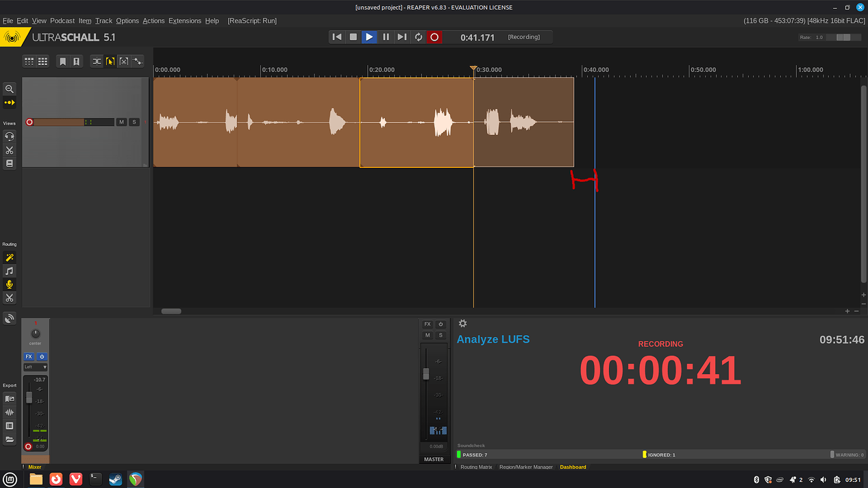Open the Podcast menu
Screen dimensions: 868x488
[62, 21]
